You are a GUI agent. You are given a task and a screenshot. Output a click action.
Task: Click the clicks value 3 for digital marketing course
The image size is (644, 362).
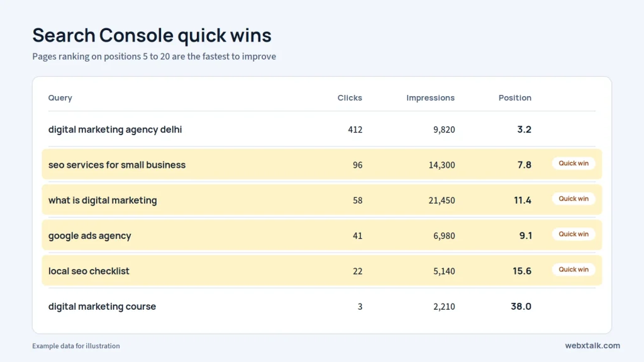[x=360, y=307]
